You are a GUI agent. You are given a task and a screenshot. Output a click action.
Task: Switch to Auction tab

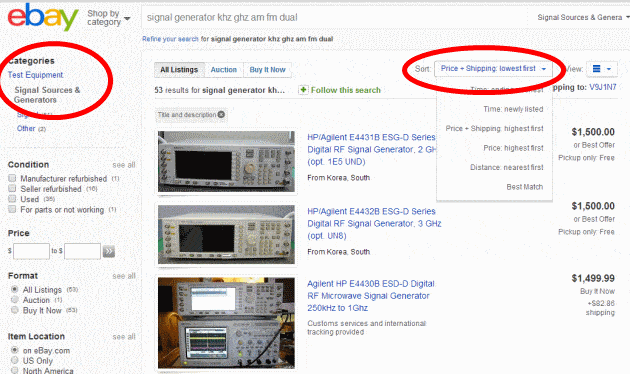pyautogui.click(x=224, y=69)
